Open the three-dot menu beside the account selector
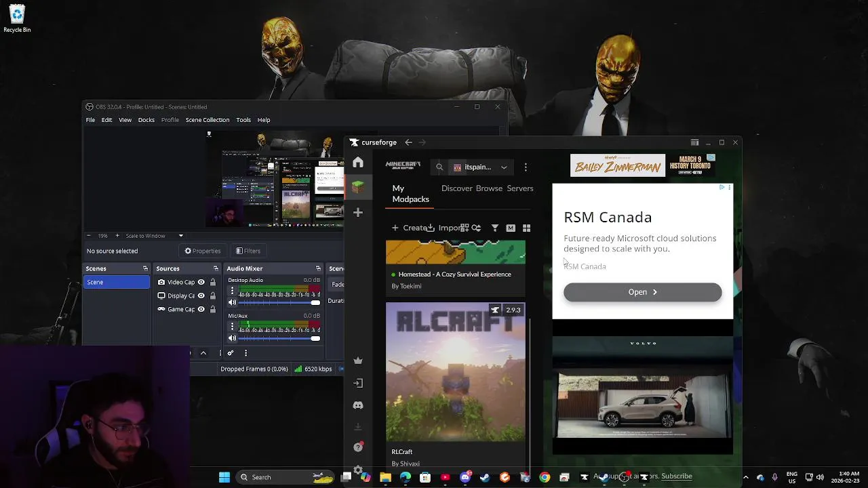Screen dimensions: 868x488 click(526, 167)
